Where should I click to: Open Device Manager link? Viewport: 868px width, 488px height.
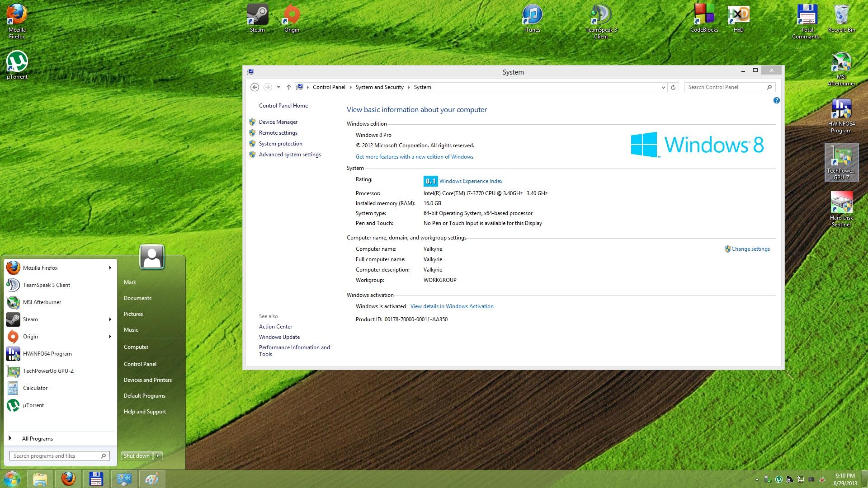pos(278,122)
